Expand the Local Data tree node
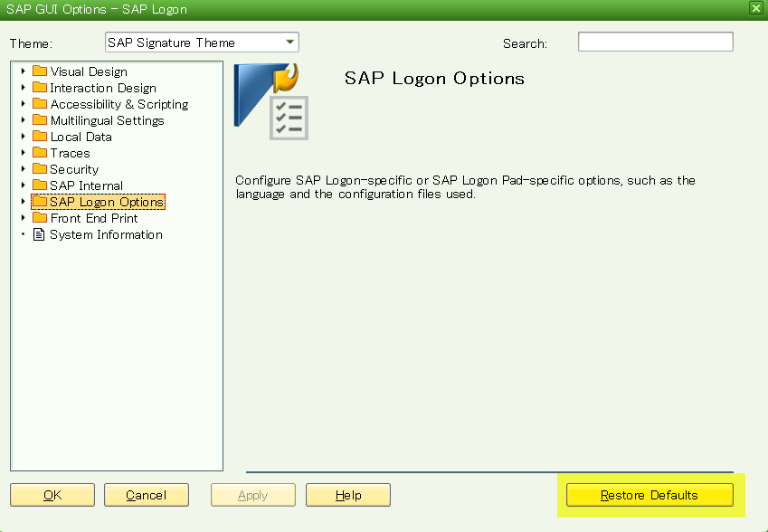Viewport: 768px width, 532px height. coord(23,137)
